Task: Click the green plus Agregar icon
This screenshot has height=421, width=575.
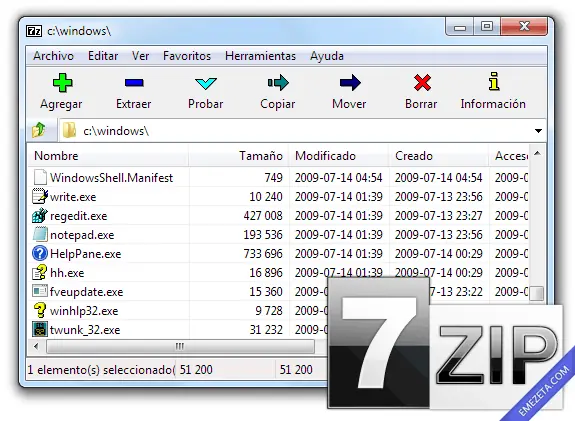Action: (63, 83)
